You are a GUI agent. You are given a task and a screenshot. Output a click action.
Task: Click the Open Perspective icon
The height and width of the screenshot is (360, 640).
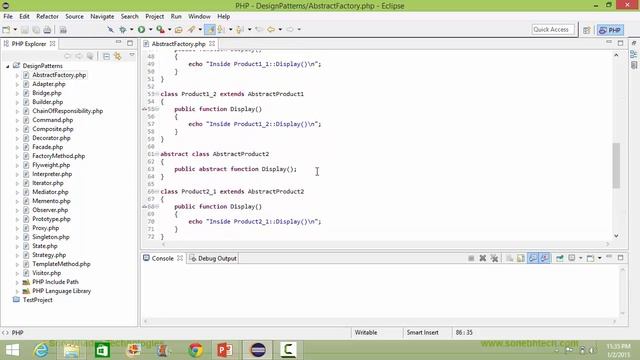(x=587, y=30)
